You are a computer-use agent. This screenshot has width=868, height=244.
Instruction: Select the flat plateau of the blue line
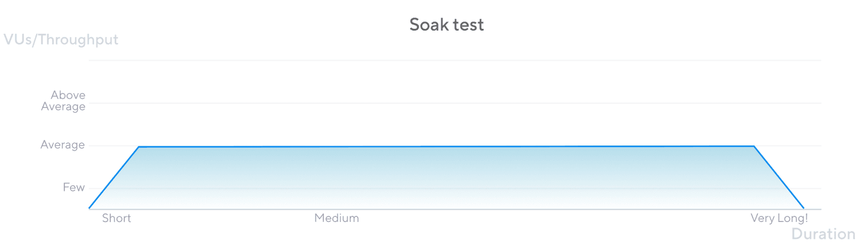(446, 146)
